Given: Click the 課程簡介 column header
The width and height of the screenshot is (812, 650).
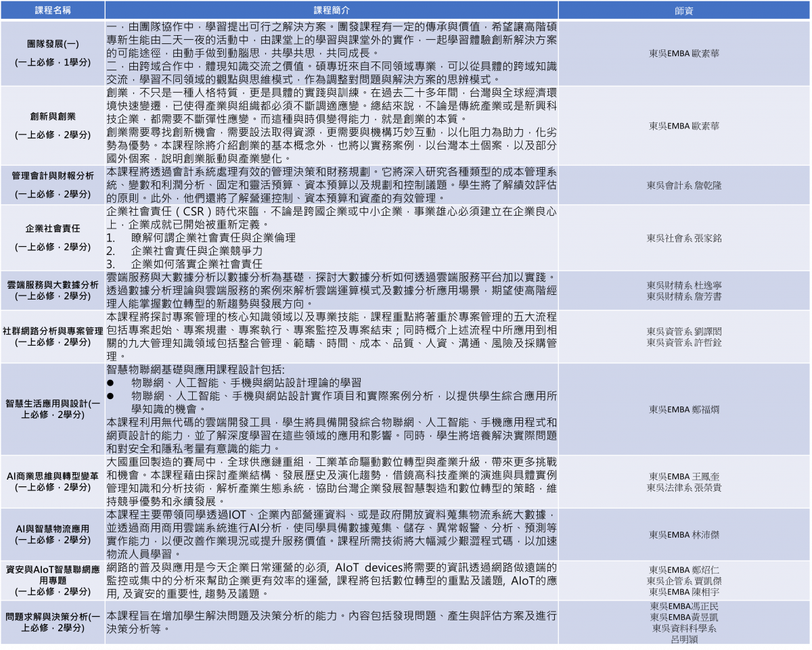Looking at the screenshot, I should click(332, 11).
